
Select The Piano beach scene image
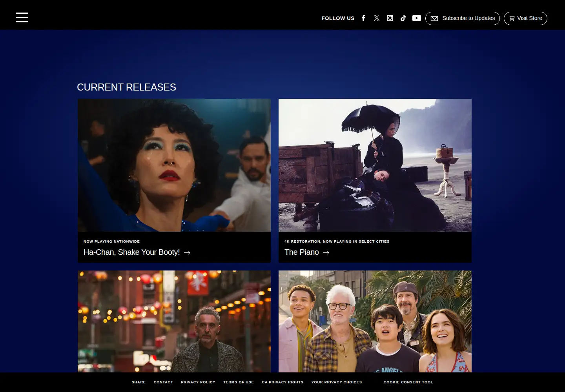pos(375,165)
